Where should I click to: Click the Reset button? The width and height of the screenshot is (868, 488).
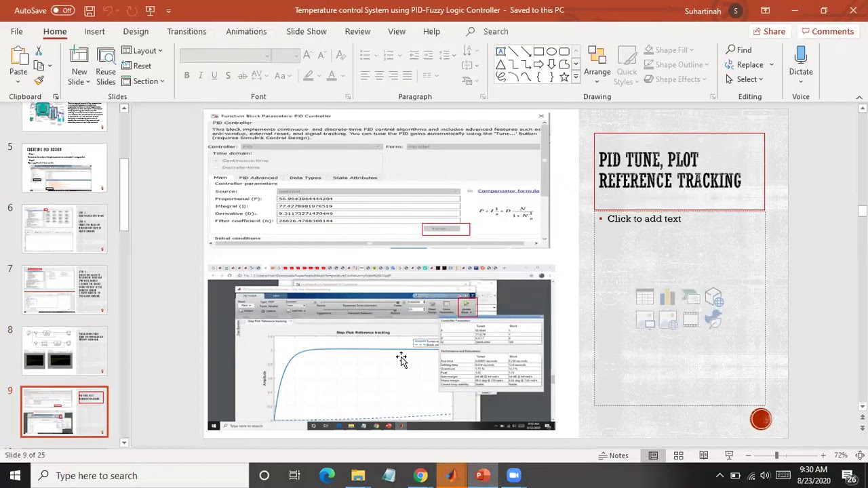tap(136, 66)
